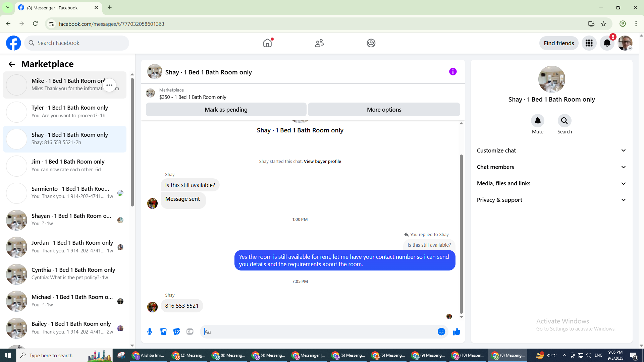Click Shay listing thumbnail in right panel
This screenshot has height=362, width=644.
(551, 79)
